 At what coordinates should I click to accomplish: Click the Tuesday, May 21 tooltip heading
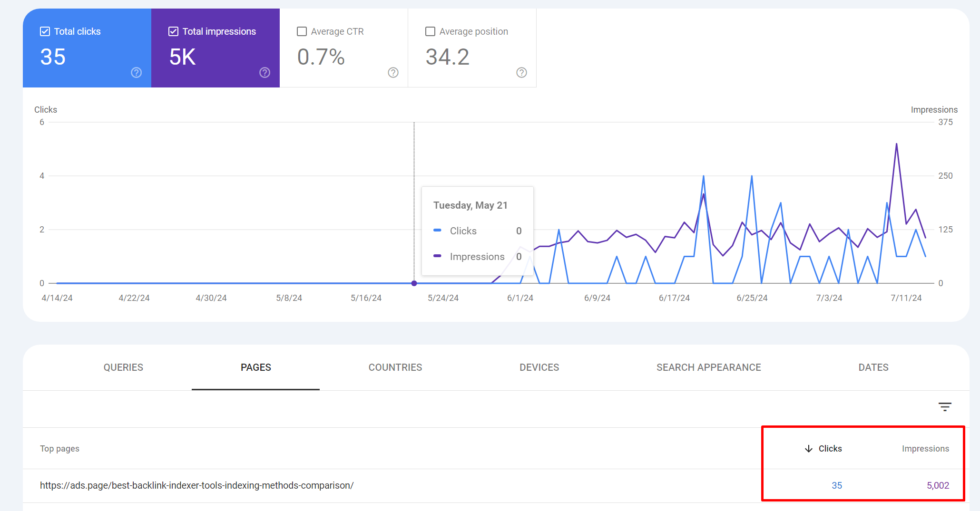(470, 205)
